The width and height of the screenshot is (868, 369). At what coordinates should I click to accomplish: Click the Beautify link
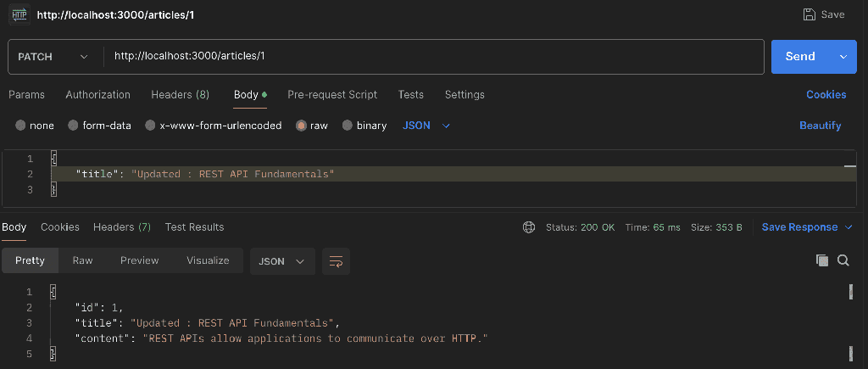tap(821, 126)
